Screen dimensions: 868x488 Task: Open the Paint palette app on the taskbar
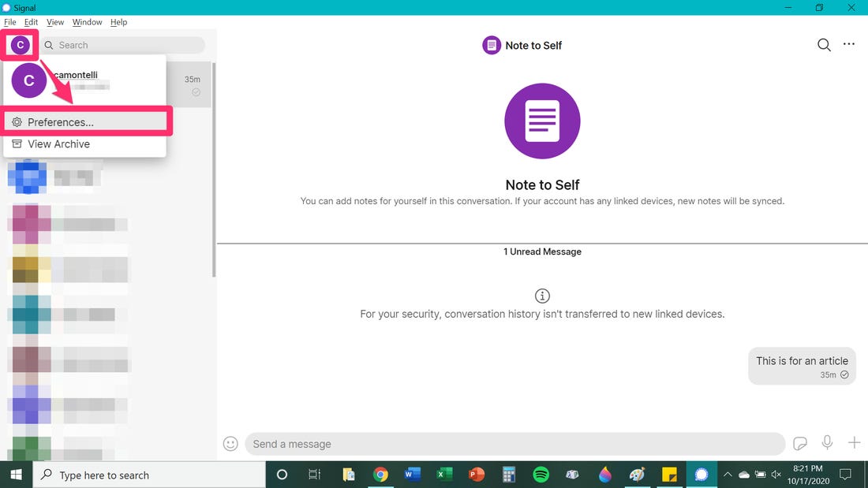point(637,475)
